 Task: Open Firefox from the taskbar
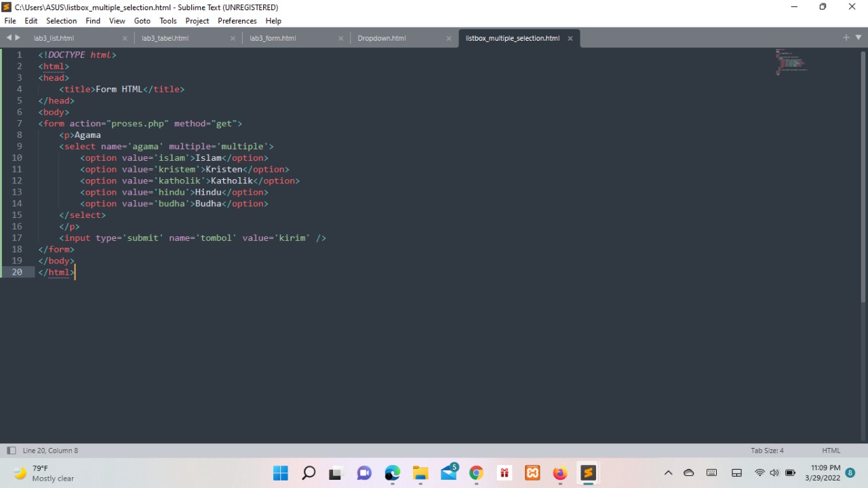coord(560,473)
